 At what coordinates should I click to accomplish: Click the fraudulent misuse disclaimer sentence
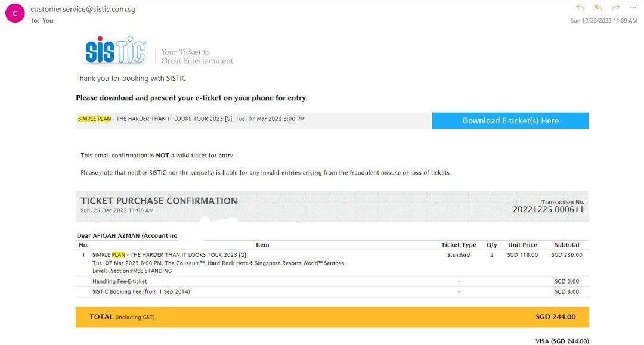pyautogui.click(x=266, y=173)
